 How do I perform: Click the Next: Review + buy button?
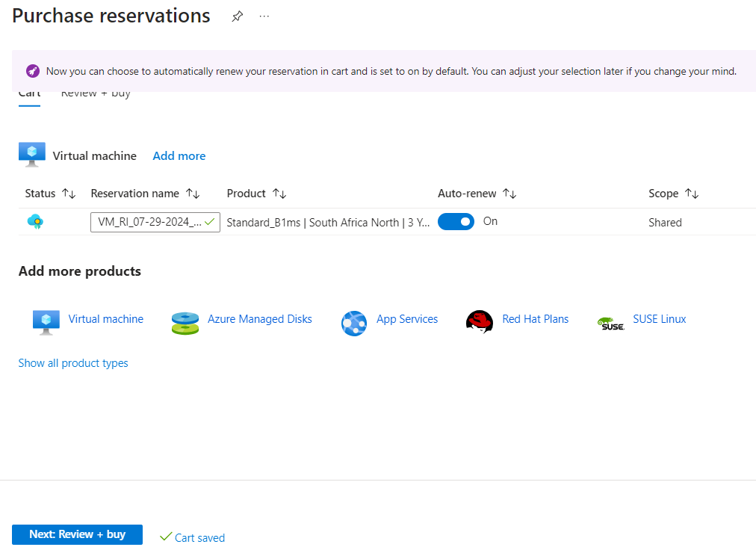77,534
